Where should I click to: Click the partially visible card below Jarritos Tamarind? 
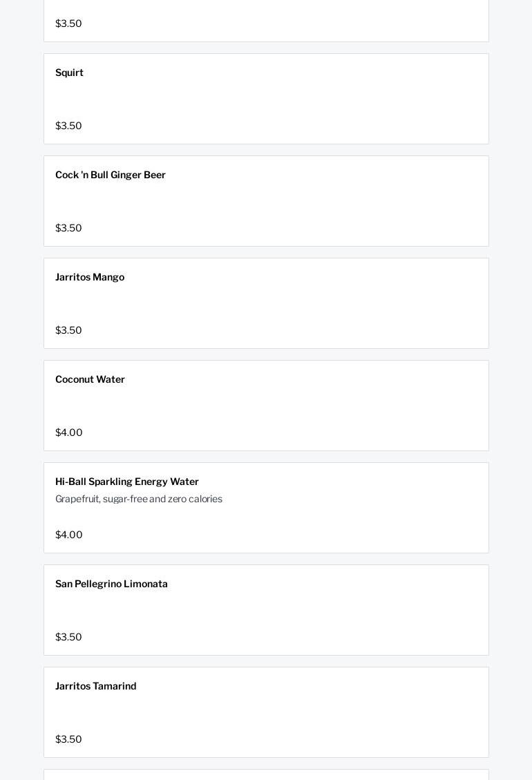pos(266,775)
